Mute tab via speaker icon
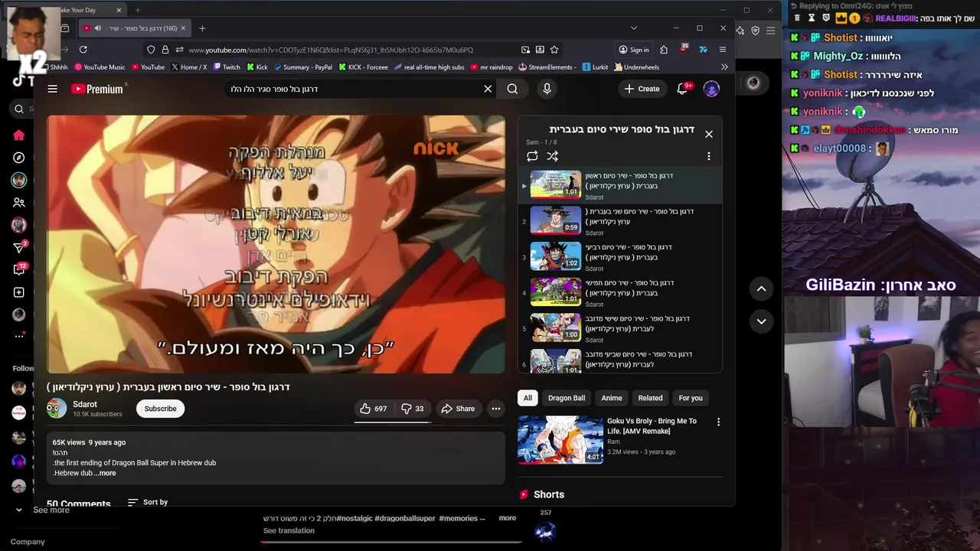Screen dimensions: 980x551 coord(98,28)
